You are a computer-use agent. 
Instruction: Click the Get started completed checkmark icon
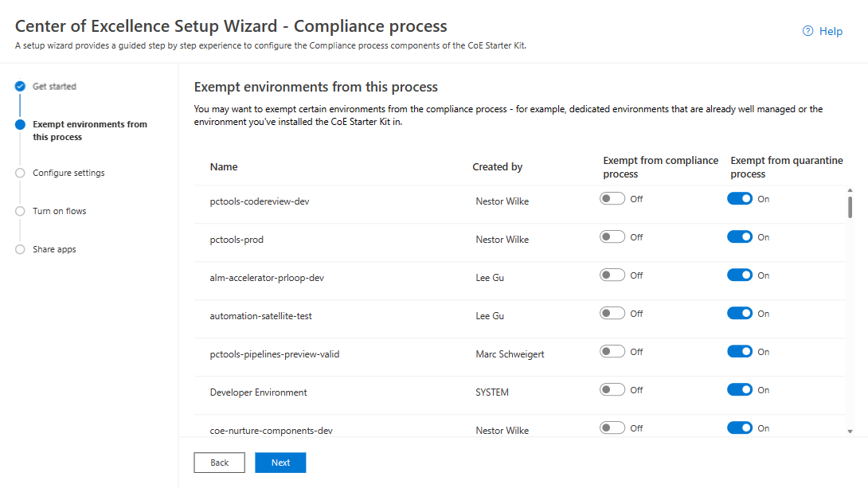pyautogui.click(x=20, y=86)
